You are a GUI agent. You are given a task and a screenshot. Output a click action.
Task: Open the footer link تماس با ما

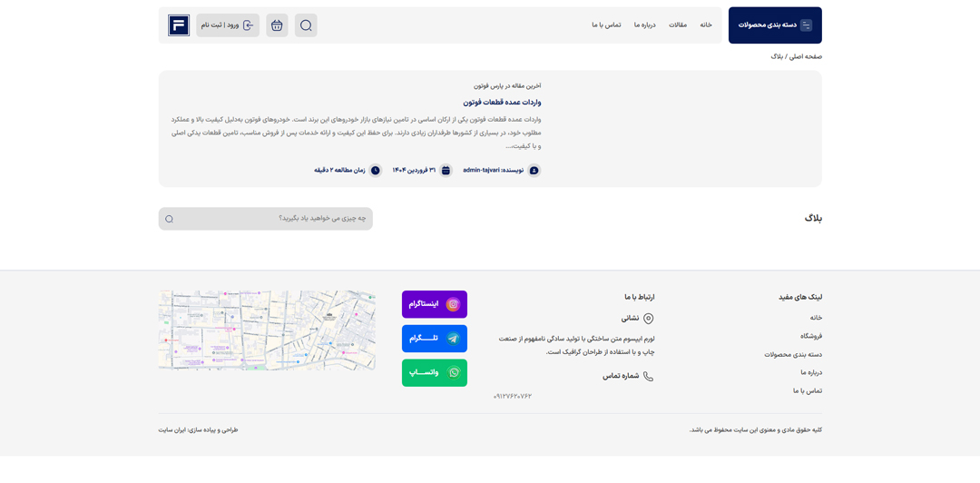pyautogui.click(x=808, y=390)
